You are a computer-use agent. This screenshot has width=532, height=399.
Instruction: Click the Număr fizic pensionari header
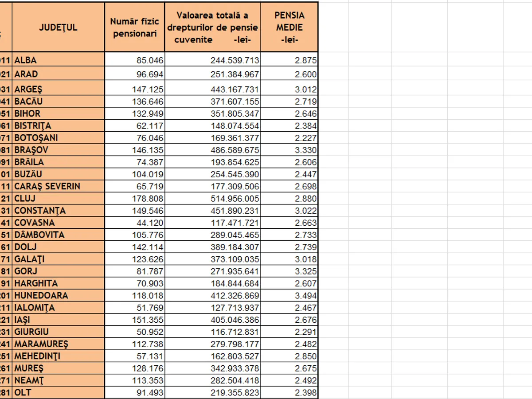135,27
